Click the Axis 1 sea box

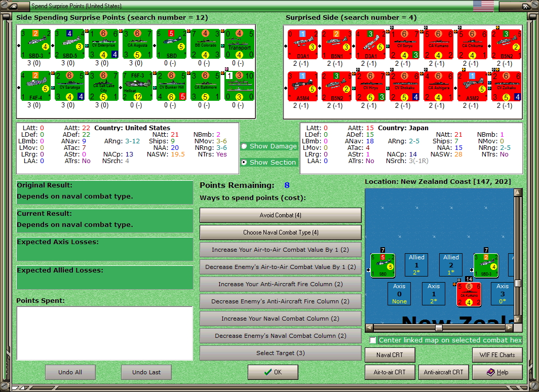point(434,293)
